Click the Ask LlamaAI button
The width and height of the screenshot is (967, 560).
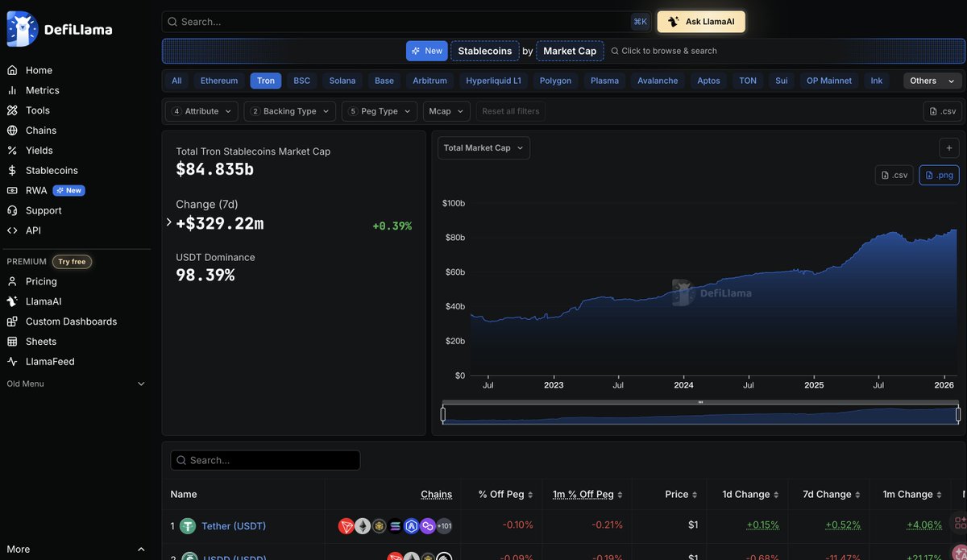pos(701,22)
